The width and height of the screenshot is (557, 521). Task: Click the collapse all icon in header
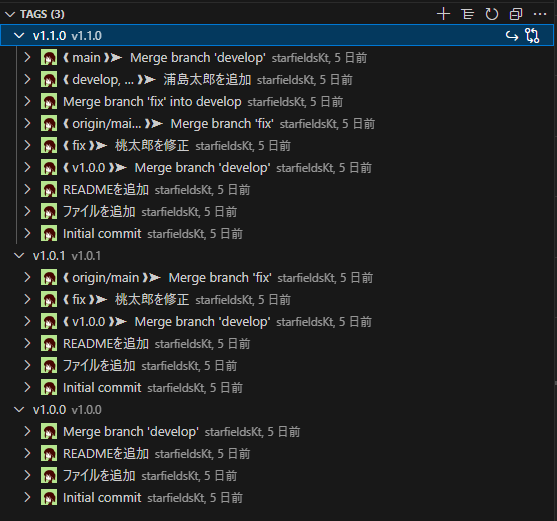click(x=516, y=14)
